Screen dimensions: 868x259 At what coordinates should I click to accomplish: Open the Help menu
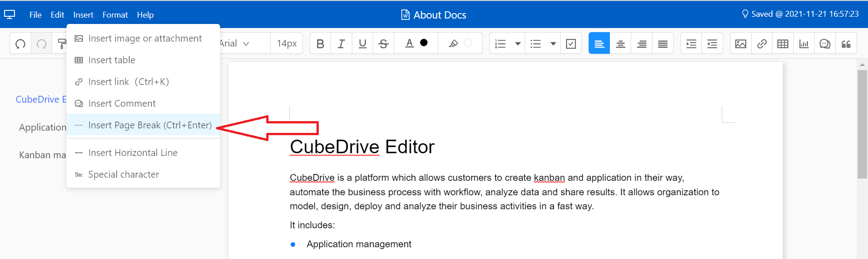pyautogui.click(x=145, y=15)
